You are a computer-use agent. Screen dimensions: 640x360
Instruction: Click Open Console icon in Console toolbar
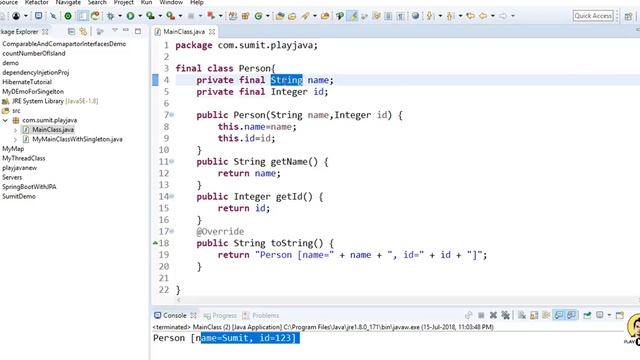[620, 315]
